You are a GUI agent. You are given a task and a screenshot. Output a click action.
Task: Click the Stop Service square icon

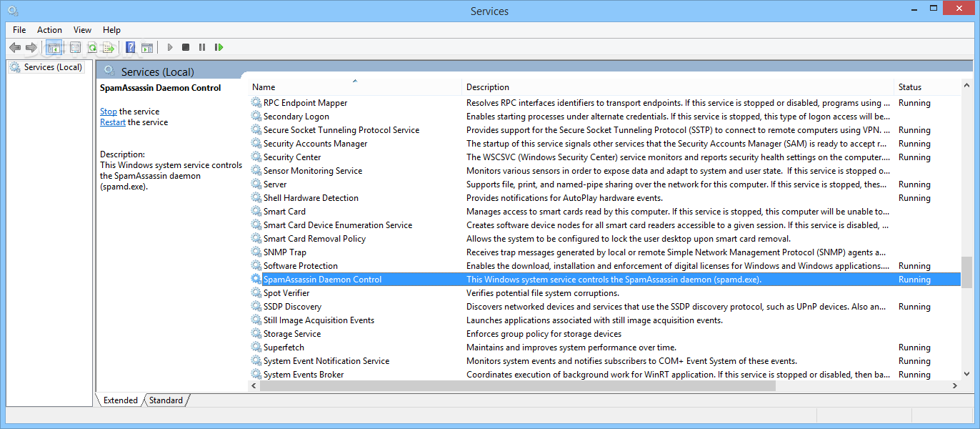(186, 48)
